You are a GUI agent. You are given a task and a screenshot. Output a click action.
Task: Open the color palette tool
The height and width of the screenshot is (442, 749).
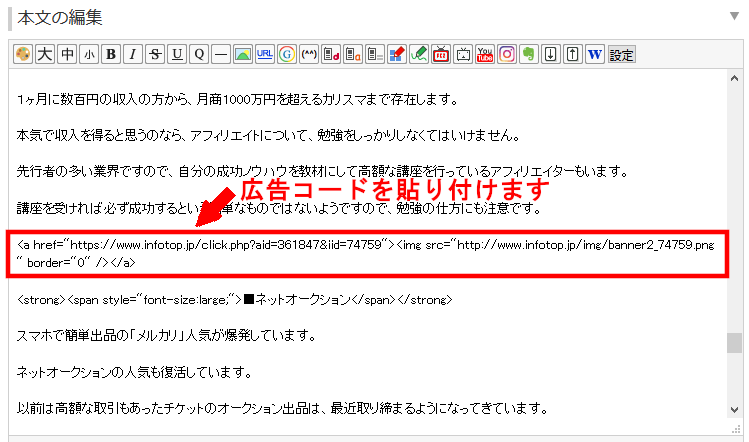tap(22, 54)
